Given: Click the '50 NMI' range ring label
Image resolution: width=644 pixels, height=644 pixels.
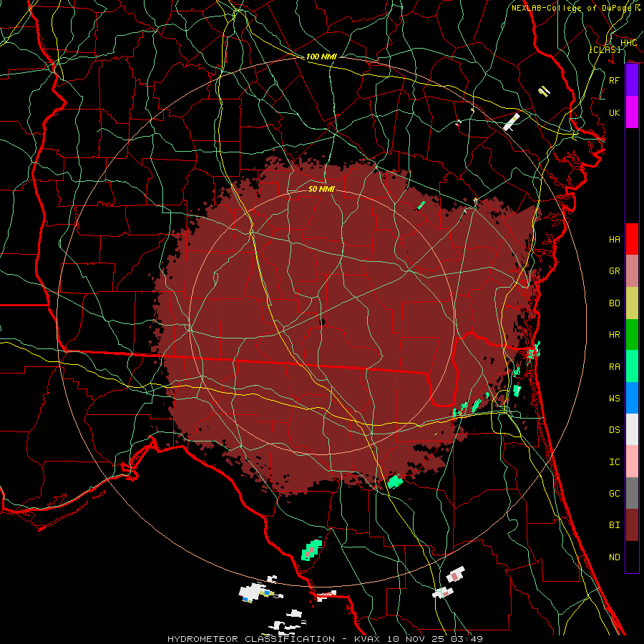Looking at the screenshot, I should pyautogui.click(x=321, y=189).
